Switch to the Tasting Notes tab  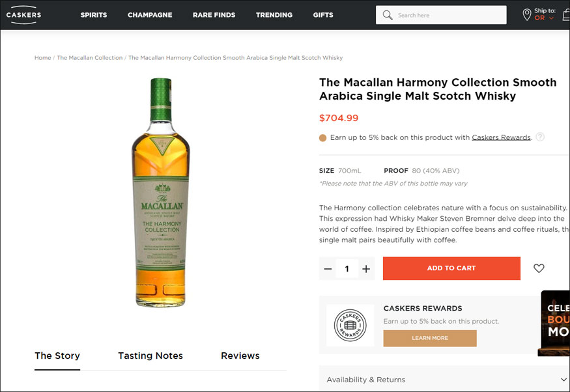click(150, 356)
